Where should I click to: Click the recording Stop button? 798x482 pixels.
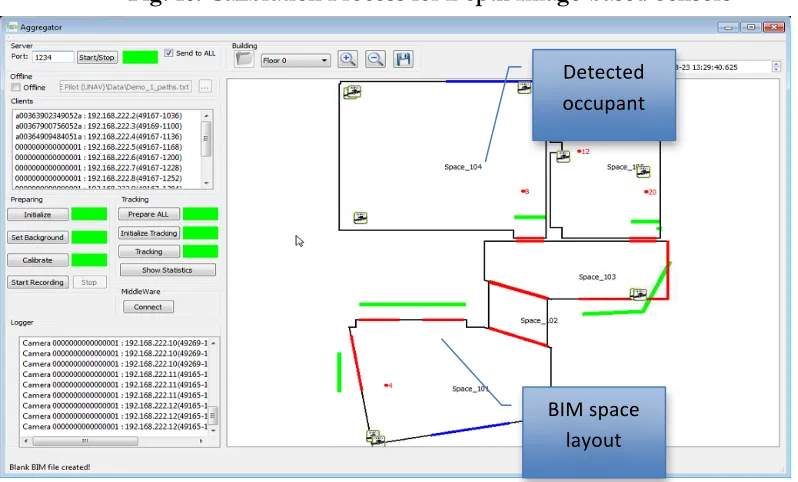pos(89,282)
